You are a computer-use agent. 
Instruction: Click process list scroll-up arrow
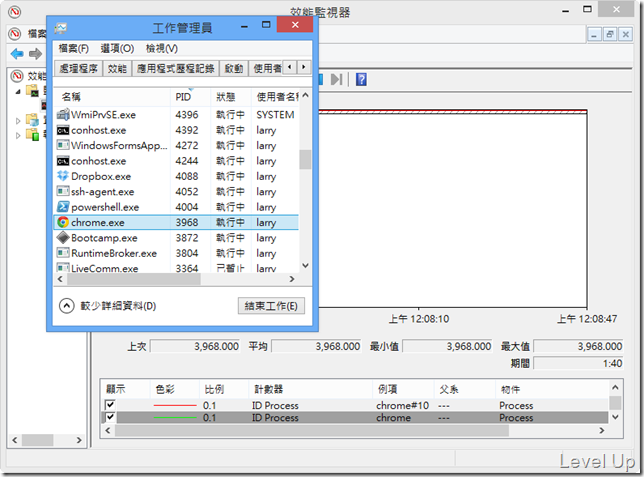click(305, 95)
